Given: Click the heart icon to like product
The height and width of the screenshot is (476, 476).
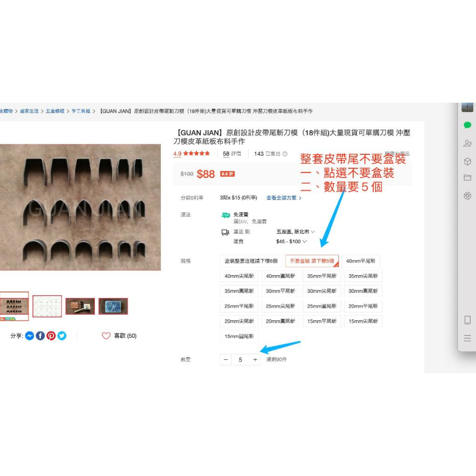Looking at the screenshot, I should pos(106,336).
